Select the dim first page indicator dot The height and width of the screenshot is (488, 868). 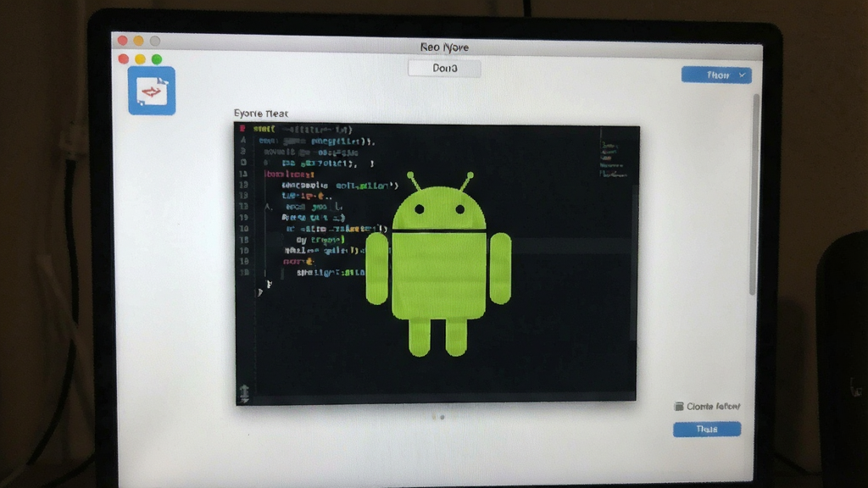[434, 417]
